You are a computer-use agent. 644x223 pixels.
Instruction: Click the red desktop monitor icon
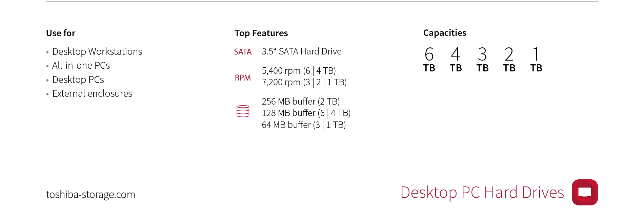(585, 192)
